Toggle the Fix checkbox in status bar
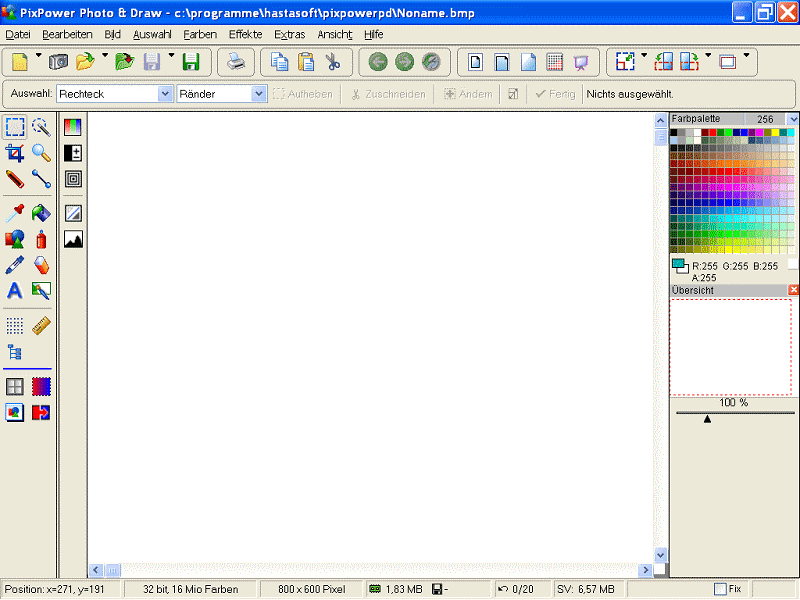 click(x=720, y=589)
